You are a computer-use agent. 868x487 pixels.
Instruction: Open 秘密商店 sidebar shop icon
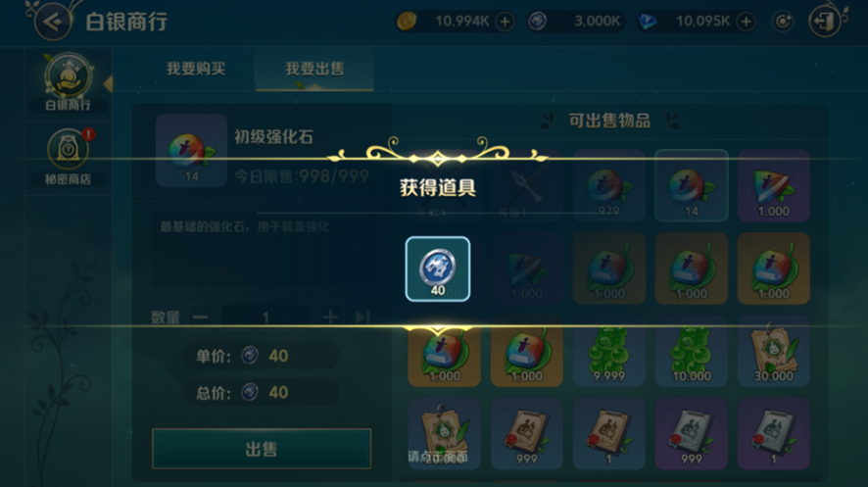click(x=69, y=157)
